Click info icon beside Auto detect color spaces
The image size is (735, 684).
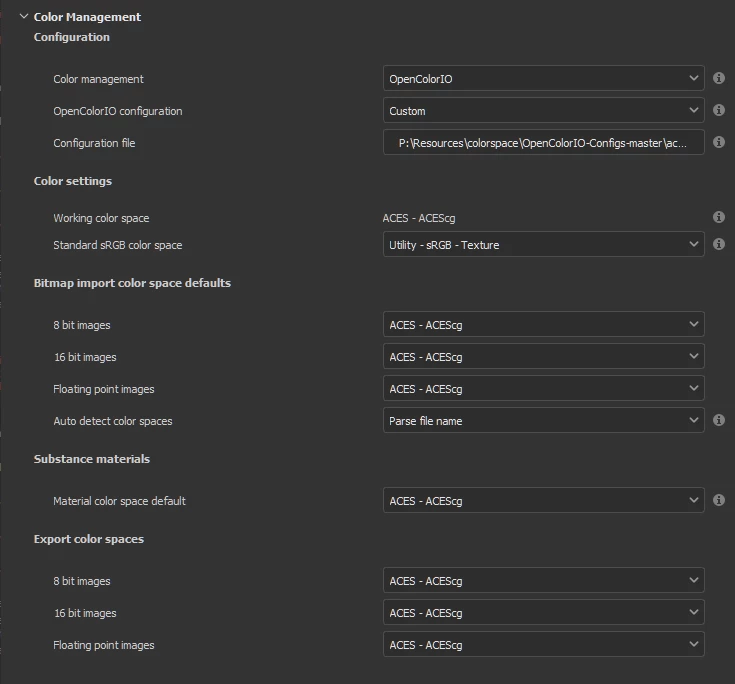click(719, 420)
